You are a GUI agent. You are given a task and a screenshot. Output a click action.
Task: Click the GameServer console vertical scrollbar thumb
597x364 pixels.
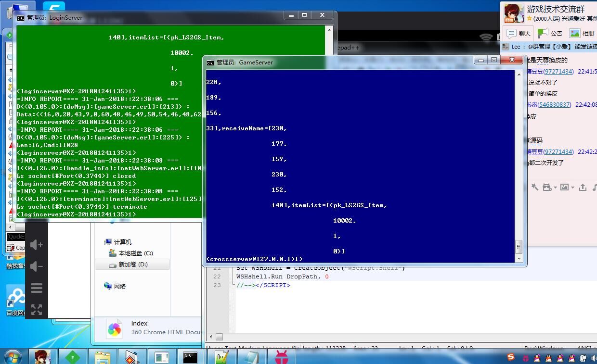(519, 247)
